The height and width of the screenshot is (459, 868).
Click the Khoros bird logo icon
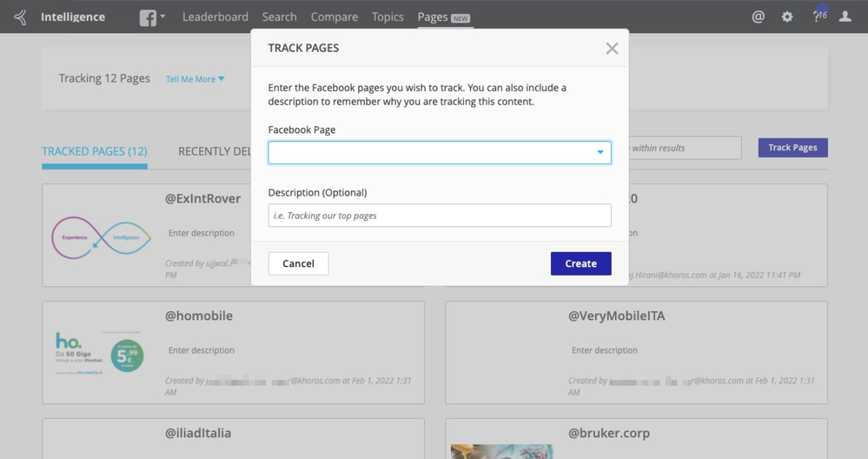click(21, 17)
